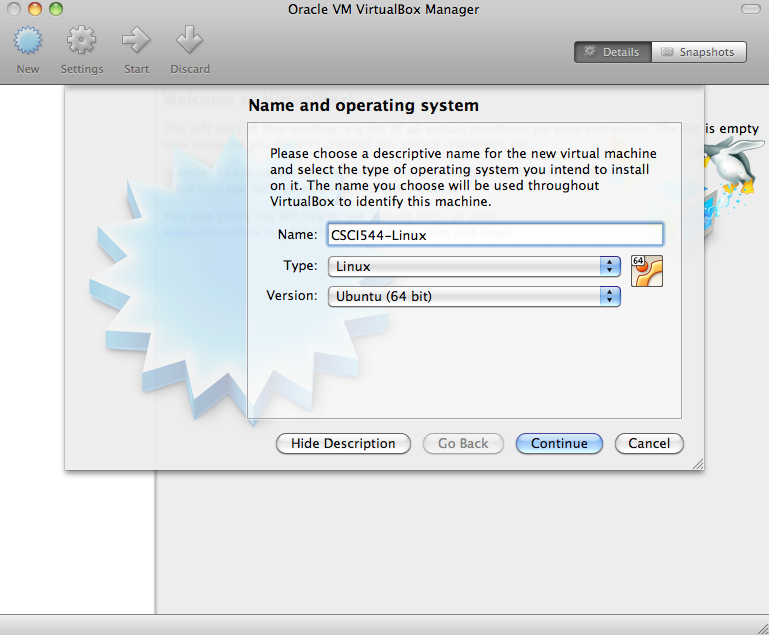
Task: Click the "Version:" label
Action: point(292,296)
